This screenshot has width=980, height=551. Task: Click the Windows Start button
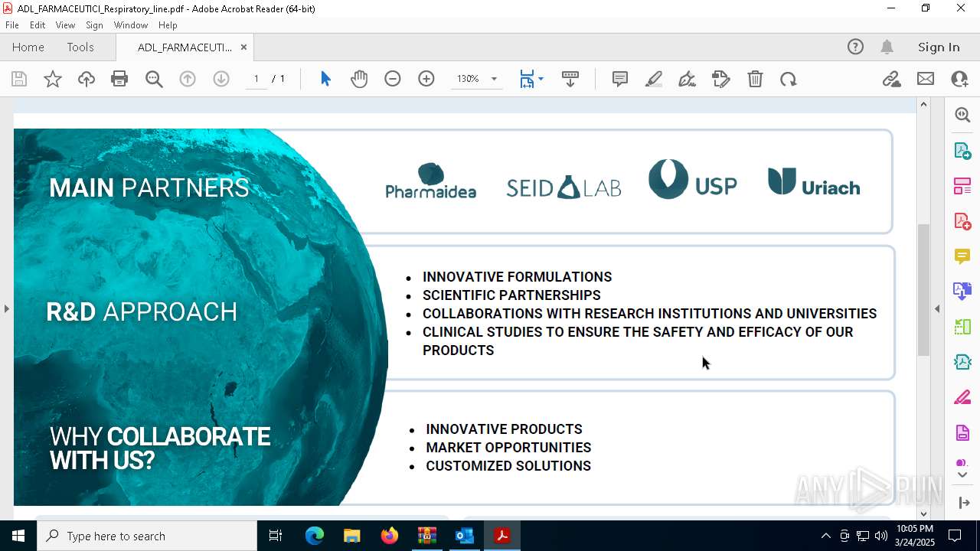click(18, 536)
